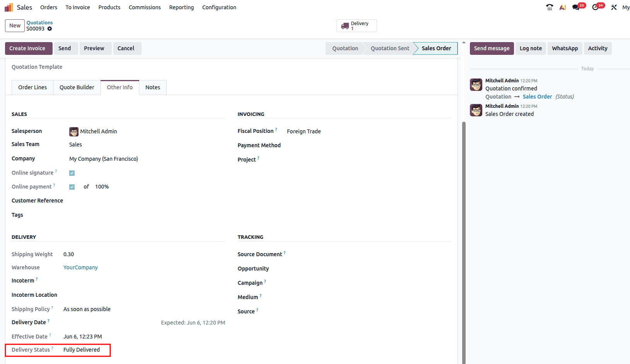Click the Tags input field
630x364 pixels.
click(147, 215)
